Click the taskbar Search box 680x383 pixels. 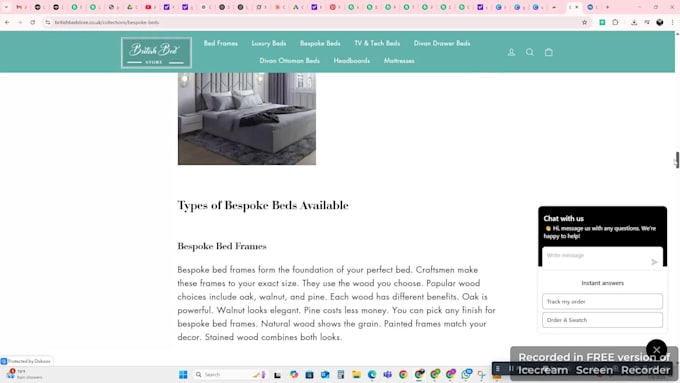click(x=230, y=374)
